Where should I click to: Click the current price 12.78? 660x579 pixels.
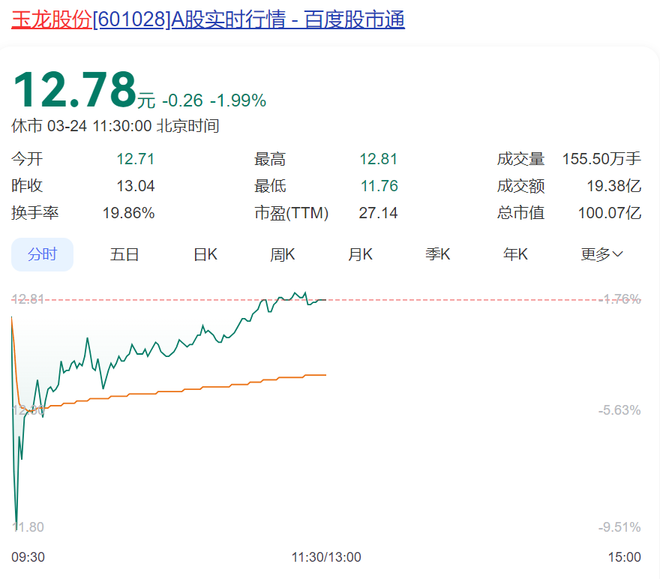(x=75, y=89)
